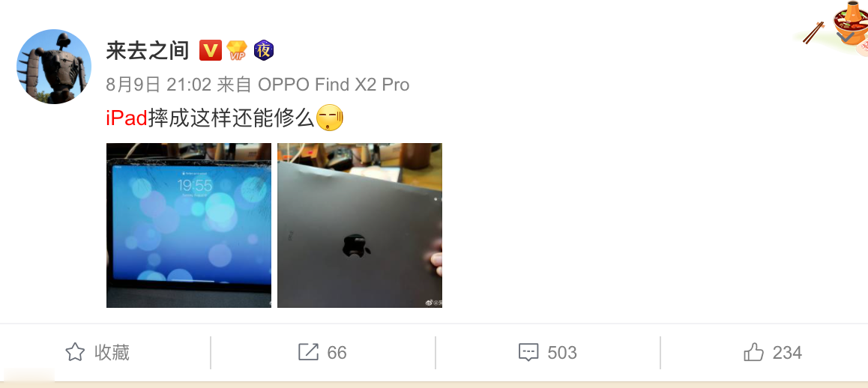Like the post with thumbs-up icon
Image resolution: width=868 pixels, height=388 pixels.
pyautogui.click(x=753, y=352)
